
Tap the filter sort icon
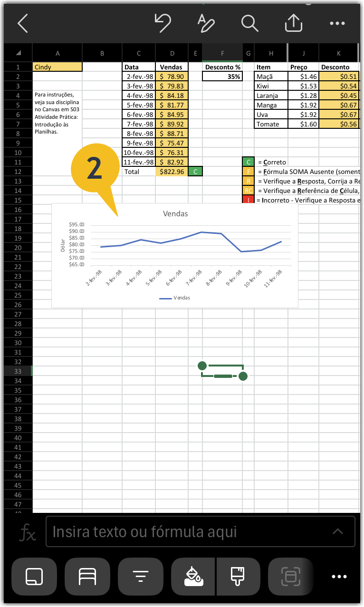click(x=140, y=577)
